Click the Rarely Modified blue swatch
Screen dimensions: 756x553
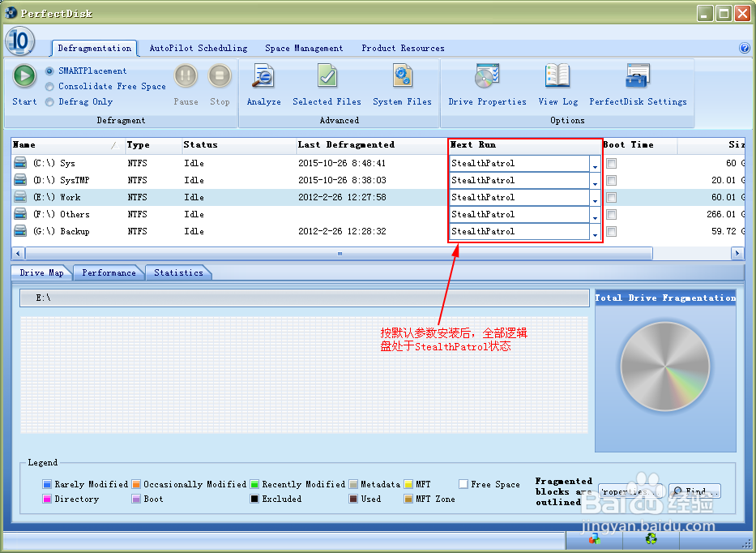tap(47, 484)
